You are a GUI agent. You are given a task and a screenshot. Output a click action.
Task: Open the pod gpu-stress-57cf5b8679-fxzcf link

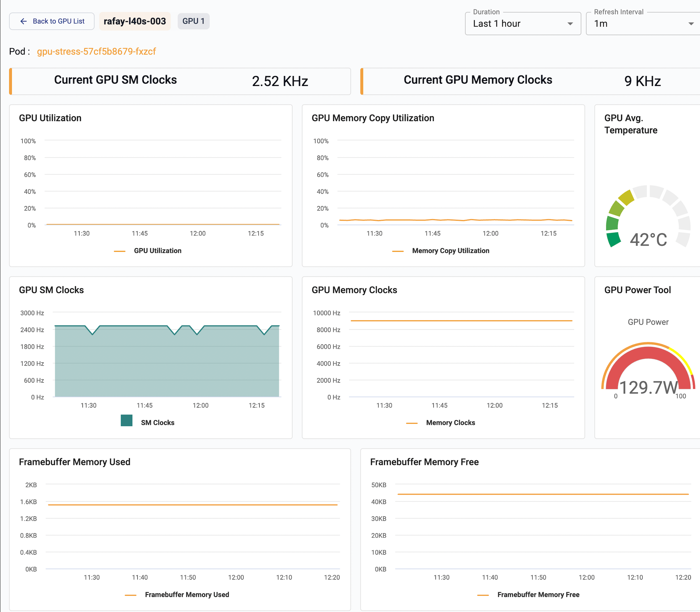point(96,51)
